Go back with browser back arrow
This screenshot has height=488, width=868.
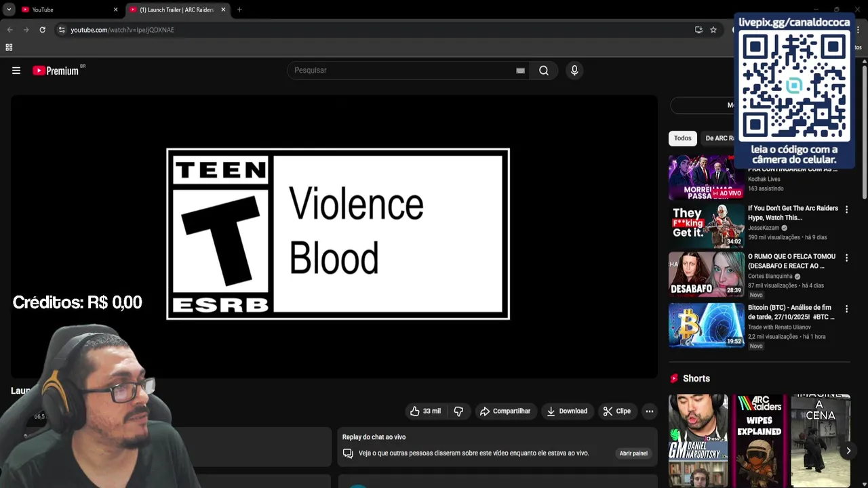point(10,30)
